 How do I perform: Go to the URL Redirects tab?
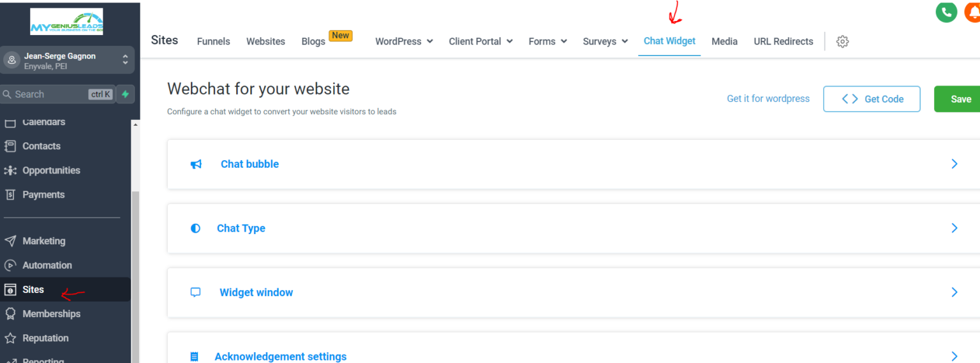coord(783,41)
